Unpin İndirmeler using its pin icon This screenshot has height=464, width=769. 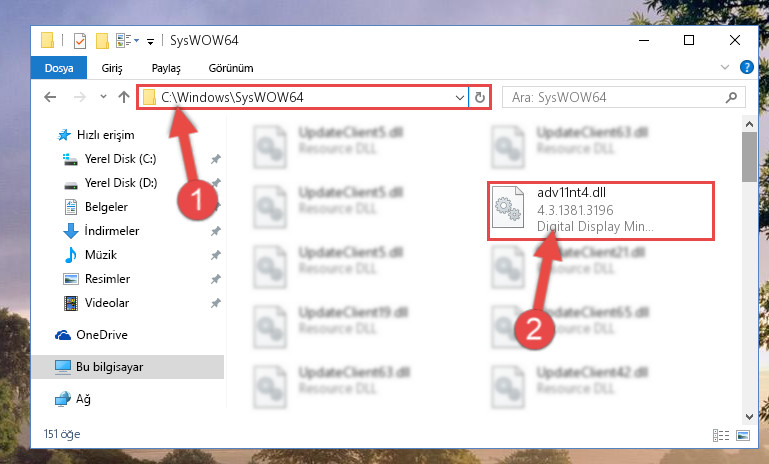coord(215,231)
